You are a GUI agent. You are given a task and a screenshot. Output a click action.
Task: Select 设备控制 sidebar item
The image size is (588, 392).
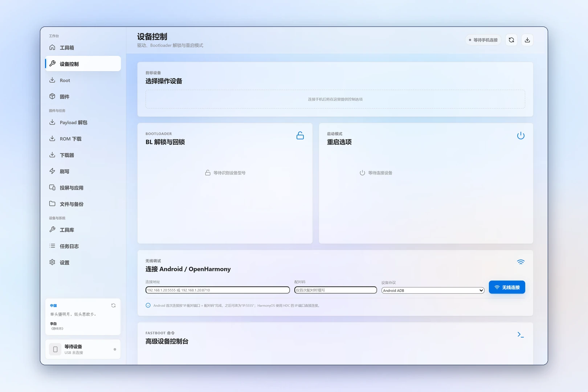[x=83, y=64]
